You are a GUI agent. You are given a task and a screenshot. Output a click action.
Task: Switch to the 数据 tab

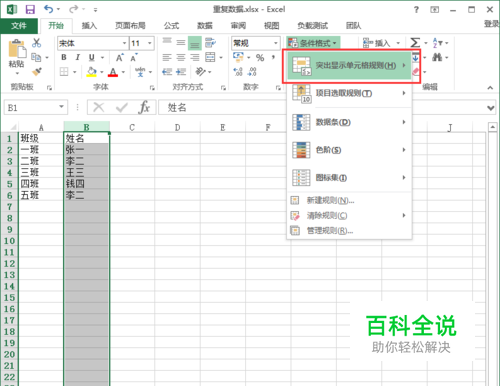coord(205,26)
